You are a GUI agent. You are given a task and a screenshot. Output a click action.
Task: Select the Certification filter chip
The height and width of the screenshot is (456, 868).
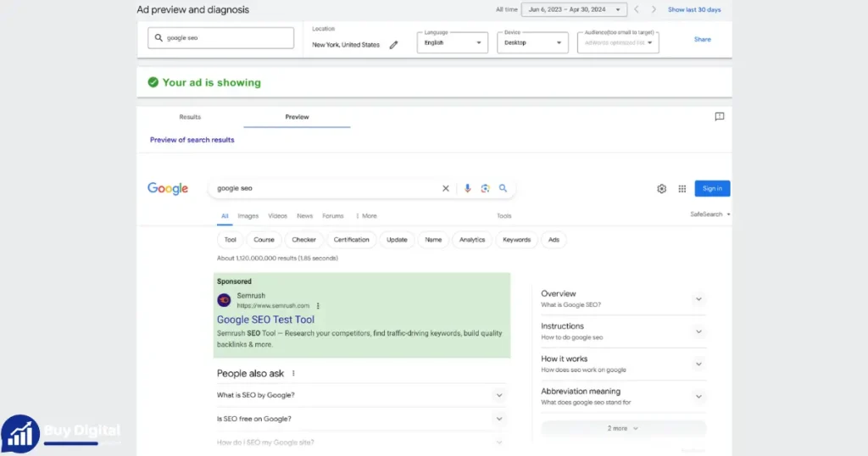tap(352, 240)
